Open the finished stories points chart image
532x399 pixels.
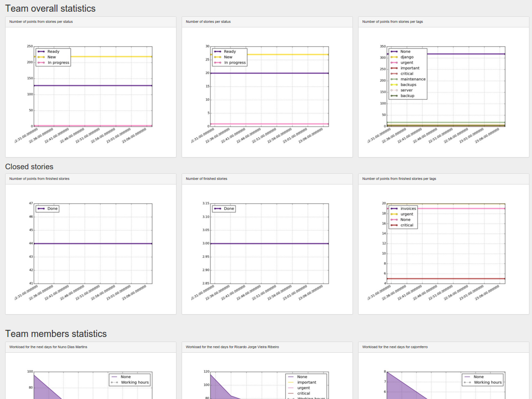click(x=91, y=249)
